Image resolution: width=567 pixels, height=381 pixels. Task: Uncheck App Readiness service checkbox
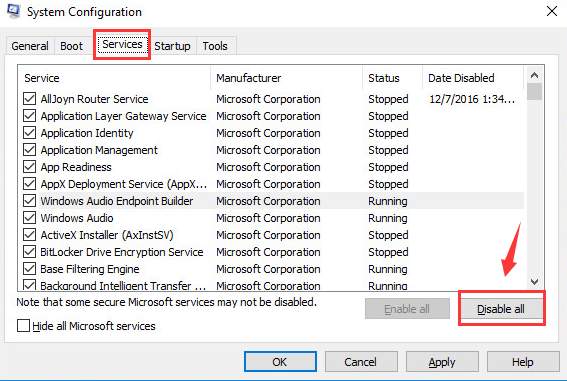pyautogui.click(x=29, y=167)
